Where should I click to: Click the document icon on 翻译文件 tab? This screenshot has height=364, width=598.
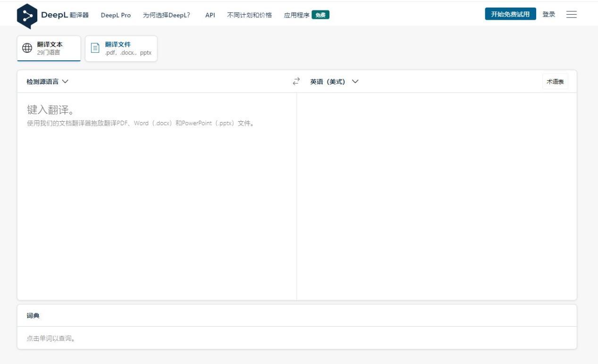pos(95,48)
